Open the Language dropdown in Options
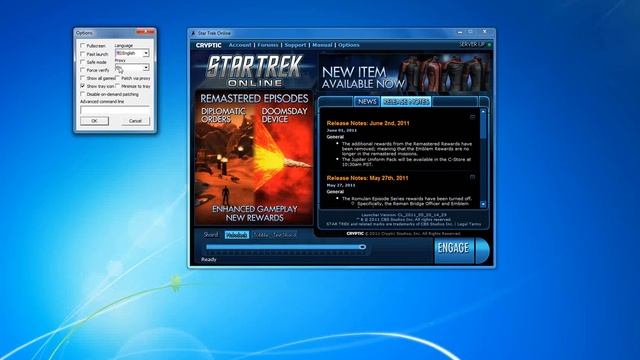640x360 pixels. [132, 53]
